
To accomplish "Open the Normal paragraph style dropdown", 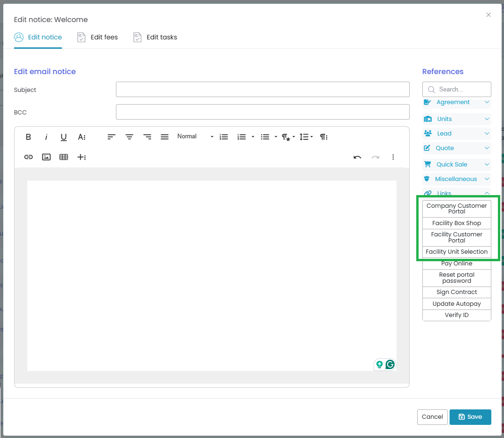I will tap(195, 136).
